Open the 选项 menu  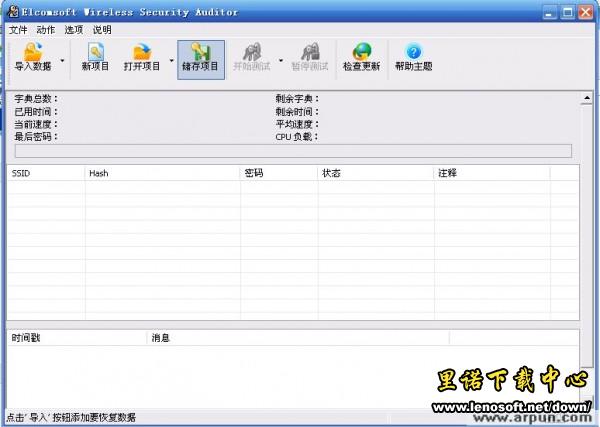(74, 30)
